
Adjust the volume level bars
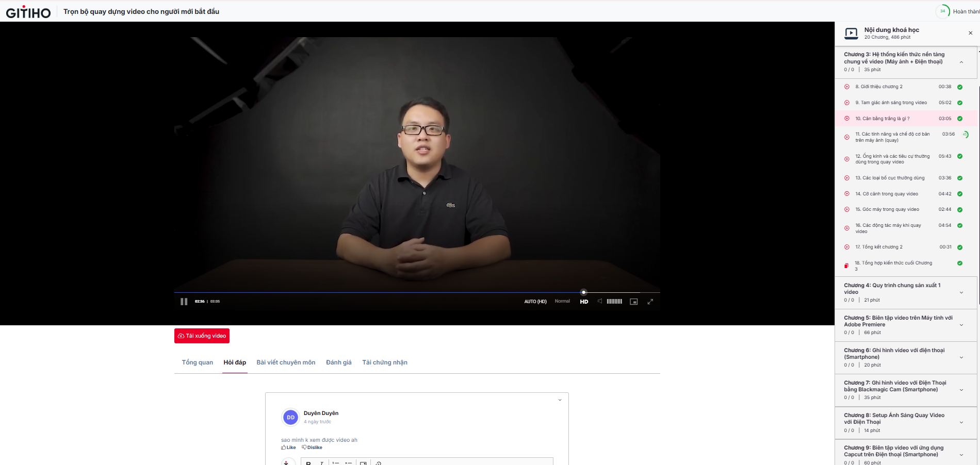click(x=614, y=302)
